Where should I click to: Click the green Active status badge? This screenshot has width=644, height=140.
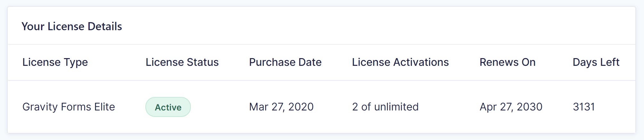[x=168, y=107]
